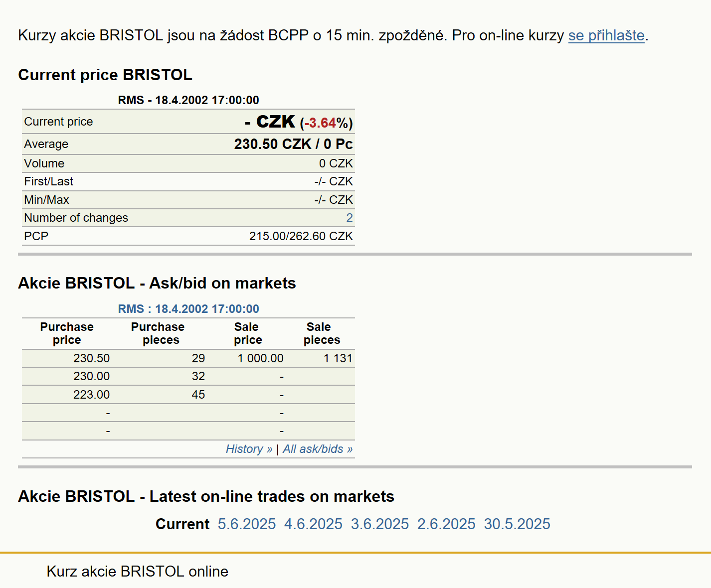
Task: Click the Purchase price column header
Action: [x=67, y=333]
